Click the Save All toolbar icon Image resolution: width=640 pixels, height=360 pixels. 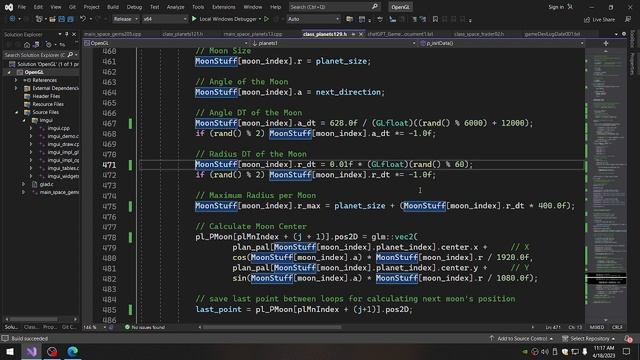pos(71,19)
